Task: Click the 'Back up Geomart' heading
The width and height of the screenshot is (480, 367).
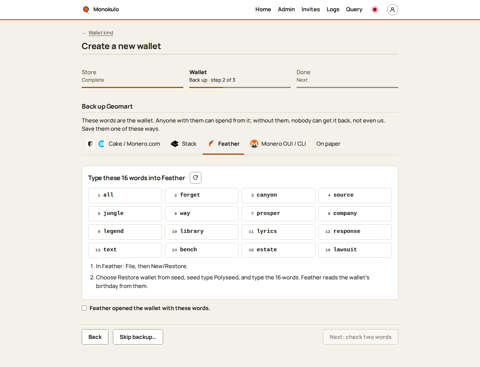Action: click(107, 106)
